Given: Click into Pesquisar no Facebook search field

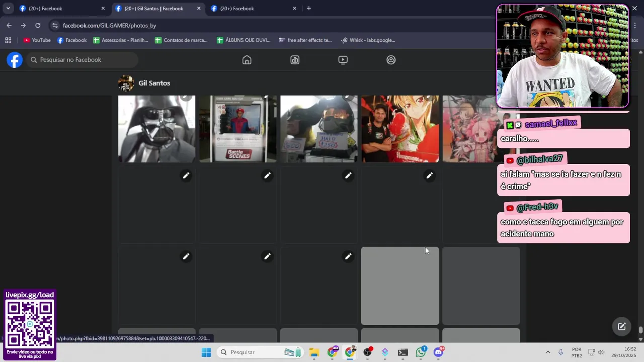Looking at the screenshot, I should point(83,60).
